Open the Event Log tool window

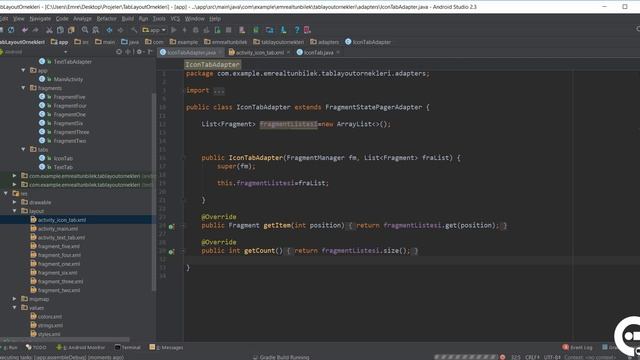click(x=577, y=347)
